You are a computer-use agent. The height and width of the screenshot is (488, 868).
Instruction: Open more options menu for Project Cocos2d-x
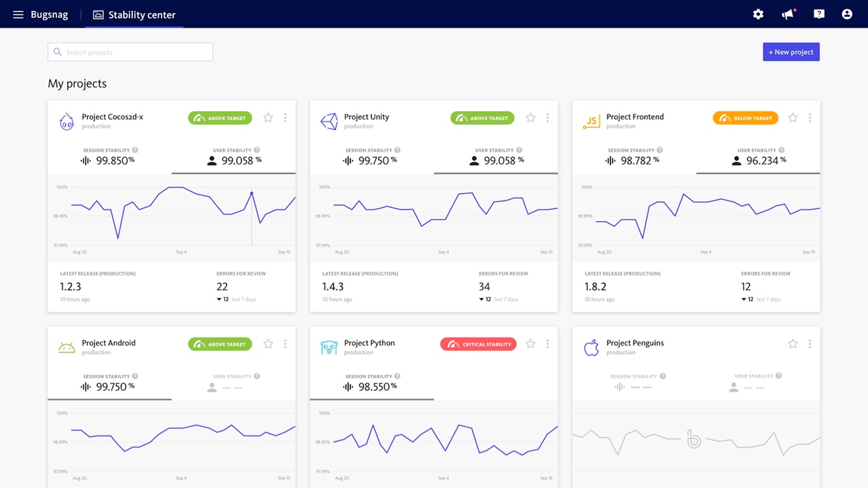point(285,118)
